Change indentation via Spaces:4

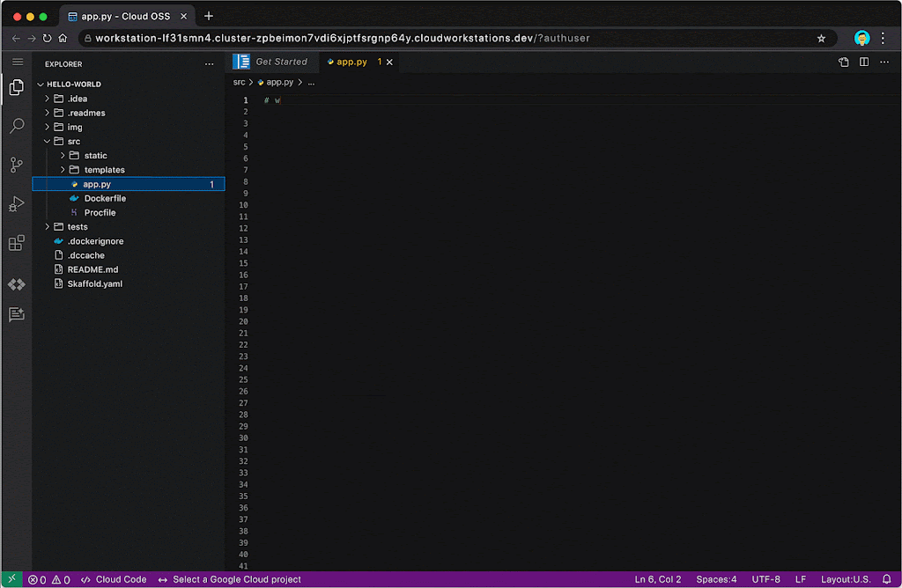click(x=716, y=580)
